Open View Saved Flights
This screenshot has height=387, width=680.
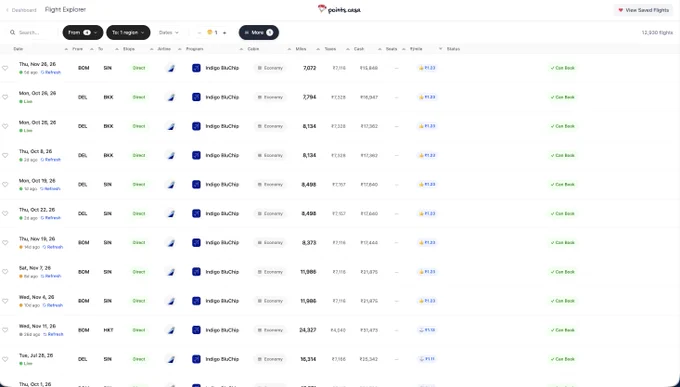[644, 10]
